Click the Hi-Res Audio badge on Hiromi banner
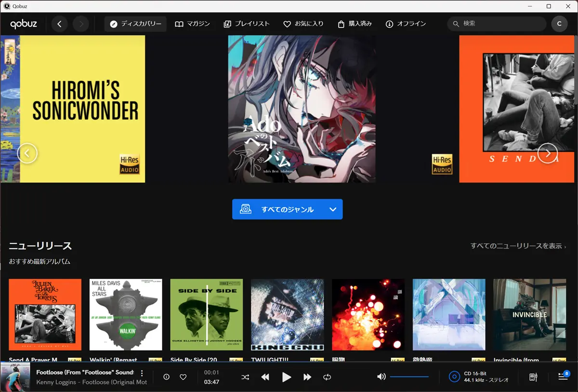The width and height of the screenshot is (578, 392). [129, 164]
